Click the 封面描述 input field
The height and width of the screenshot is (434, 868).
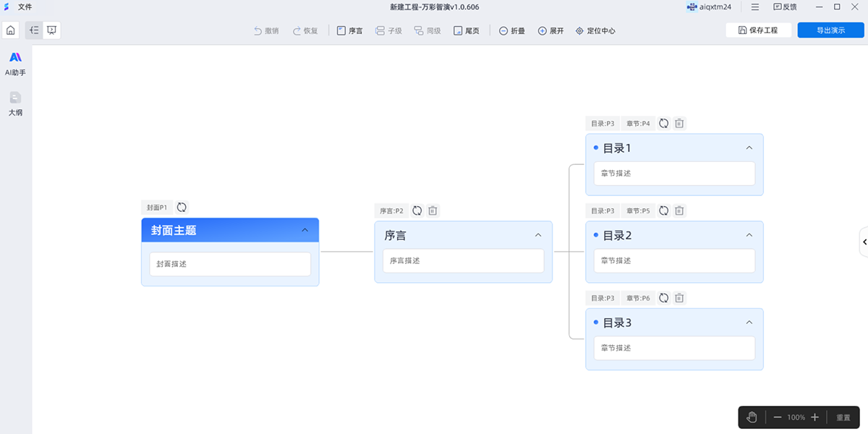point(230,264)
